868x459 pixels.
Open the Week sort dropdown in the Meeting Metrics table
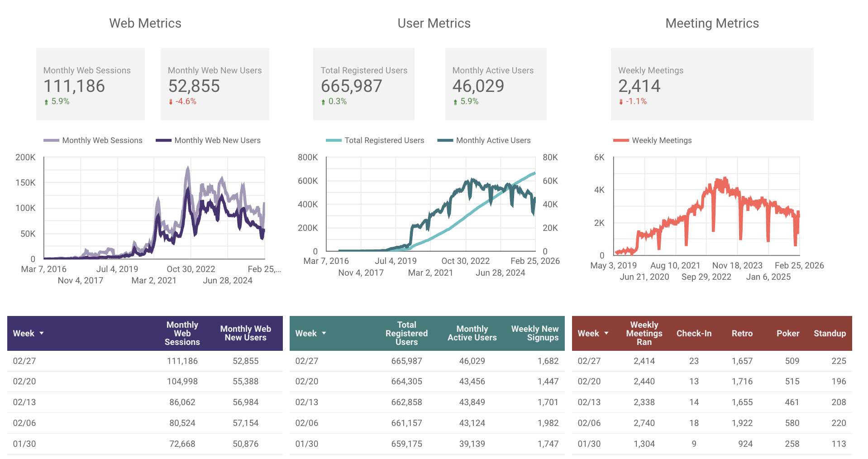(607, 334)
